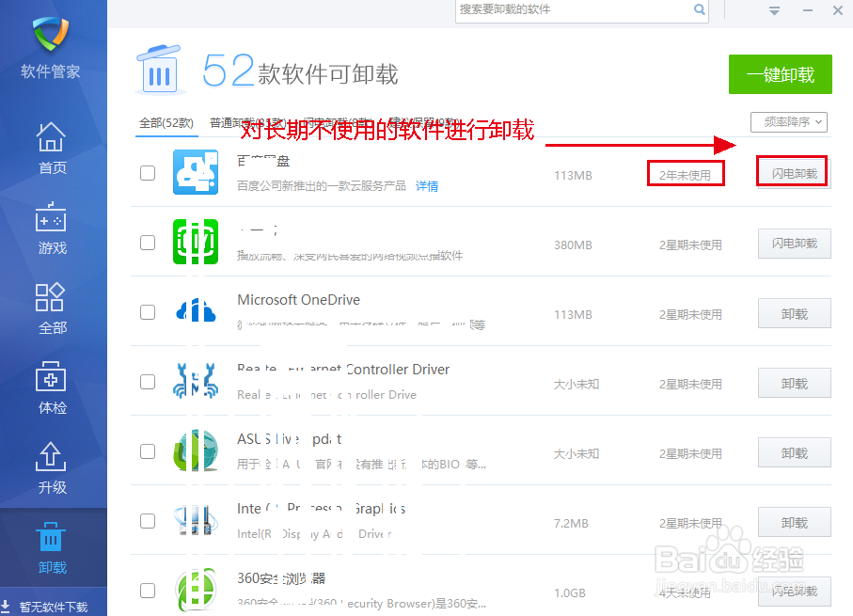
Task: Click the search magnifier icon
Action: 700,9
